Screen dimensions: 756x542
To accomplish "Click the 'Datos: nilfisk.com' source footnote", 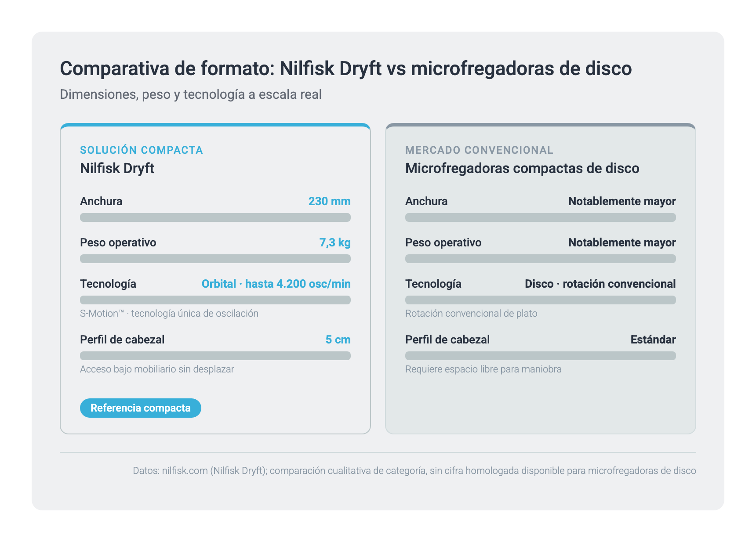I will [x=414, y=471].
